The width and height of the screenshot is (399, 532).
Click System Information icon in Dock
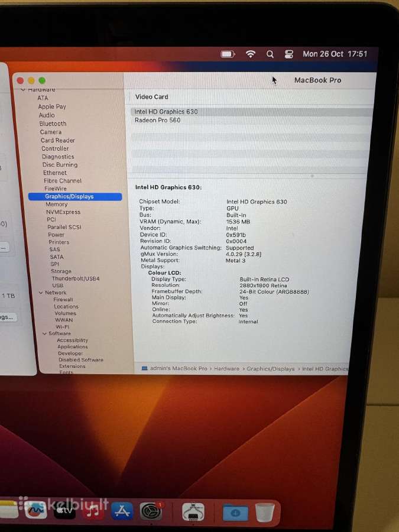point(193,512)
